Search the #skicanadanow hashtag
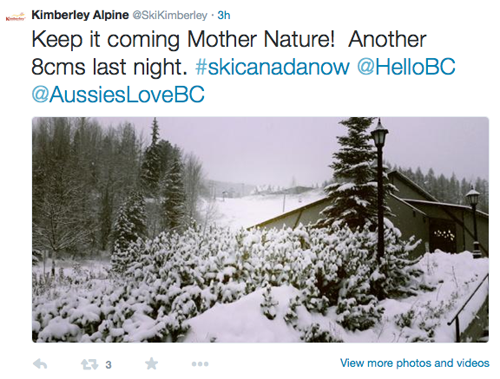 (x=272, y=67)
